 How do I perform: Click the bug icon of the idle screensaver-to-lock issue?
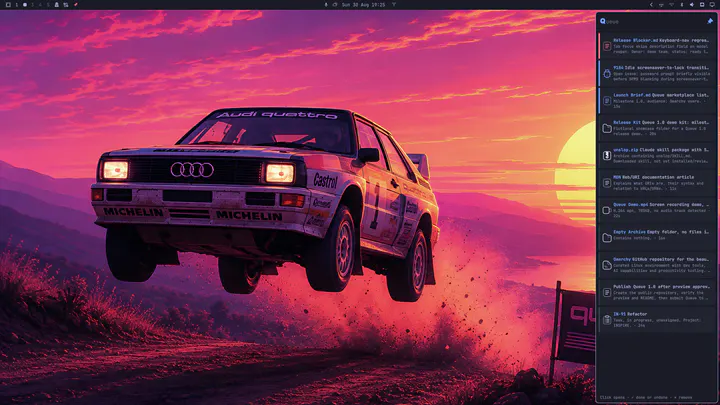click(607, 73)
